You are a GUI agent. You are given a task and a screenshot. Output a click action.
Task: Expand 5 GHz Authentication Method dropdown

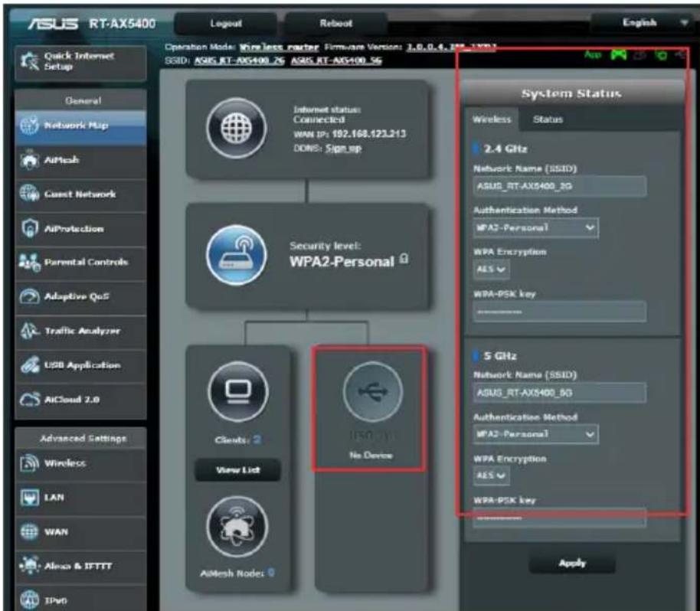pos(535,434)
